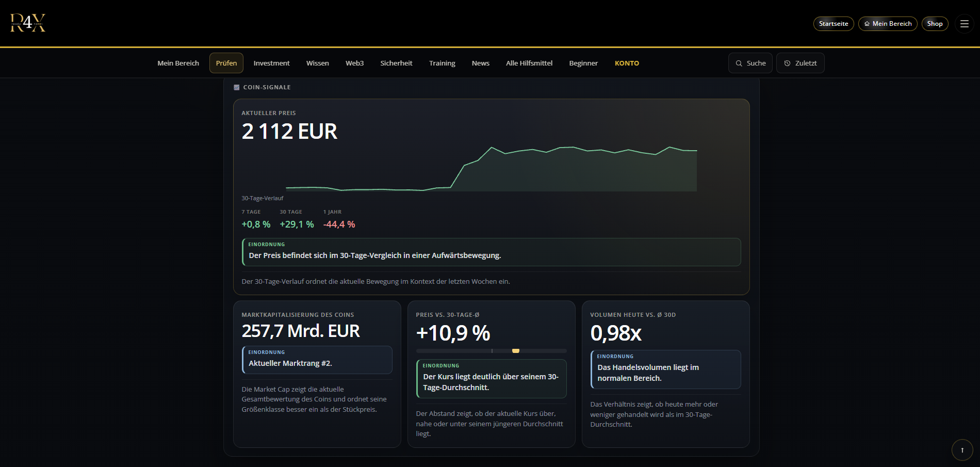Click the R4X logo
This screenshot has width=980, height=467.
coord(28,23)
